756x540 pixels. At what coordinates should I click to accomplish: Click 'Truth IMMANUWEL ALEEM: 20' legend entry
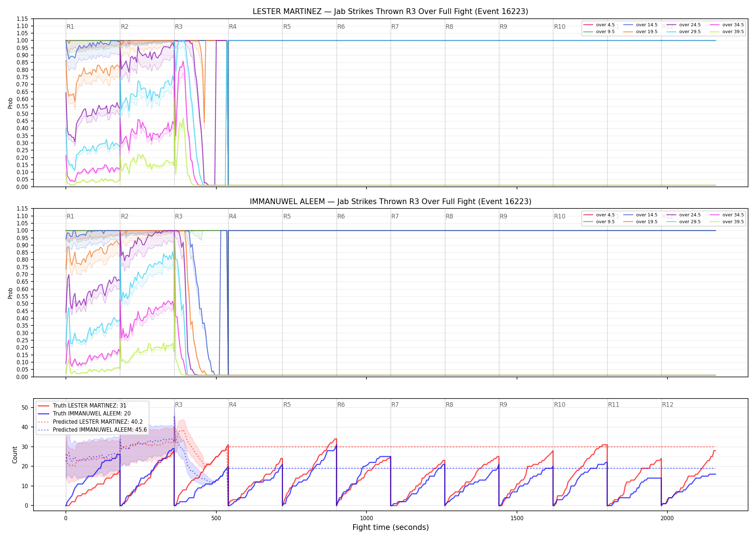(84, 414)
